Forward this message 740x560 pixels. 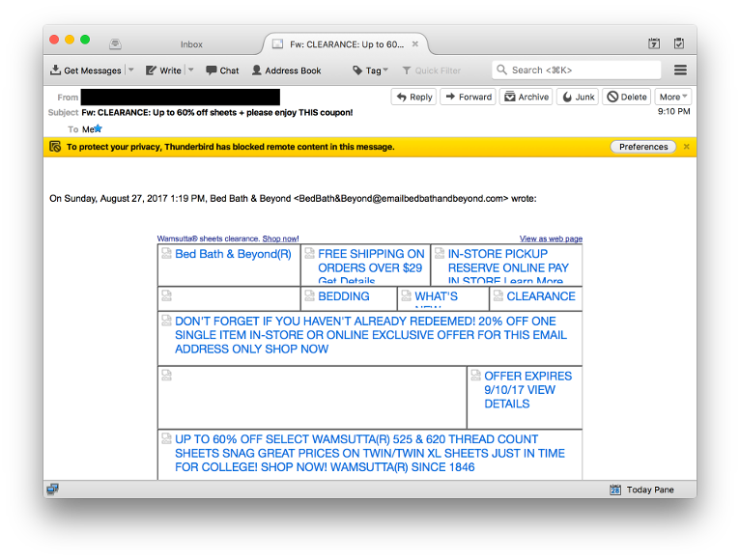469,97
